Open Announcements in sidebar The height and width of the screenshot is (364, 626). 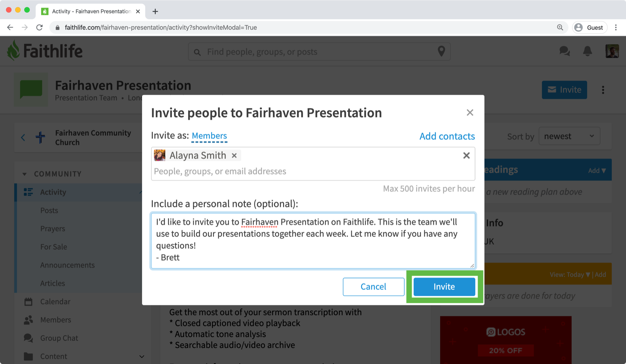67,265
